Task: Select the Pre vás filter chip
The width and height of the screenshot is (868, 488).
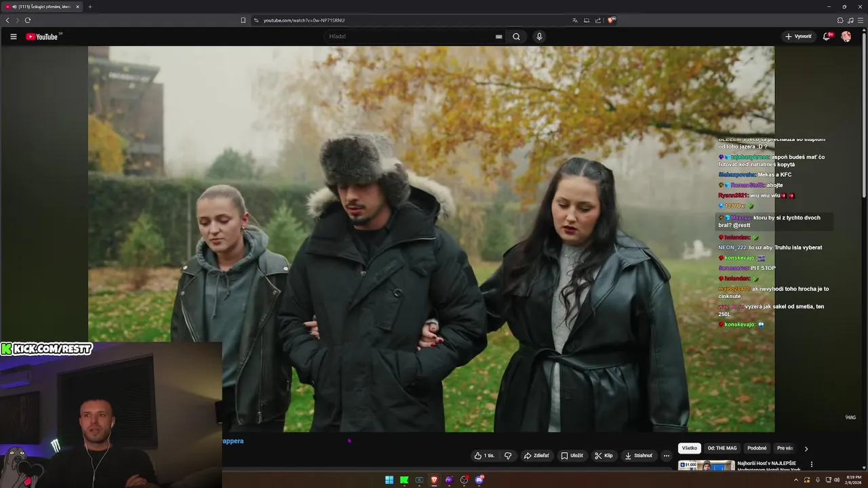Action: pyautogui.click(x=785, y=448)
